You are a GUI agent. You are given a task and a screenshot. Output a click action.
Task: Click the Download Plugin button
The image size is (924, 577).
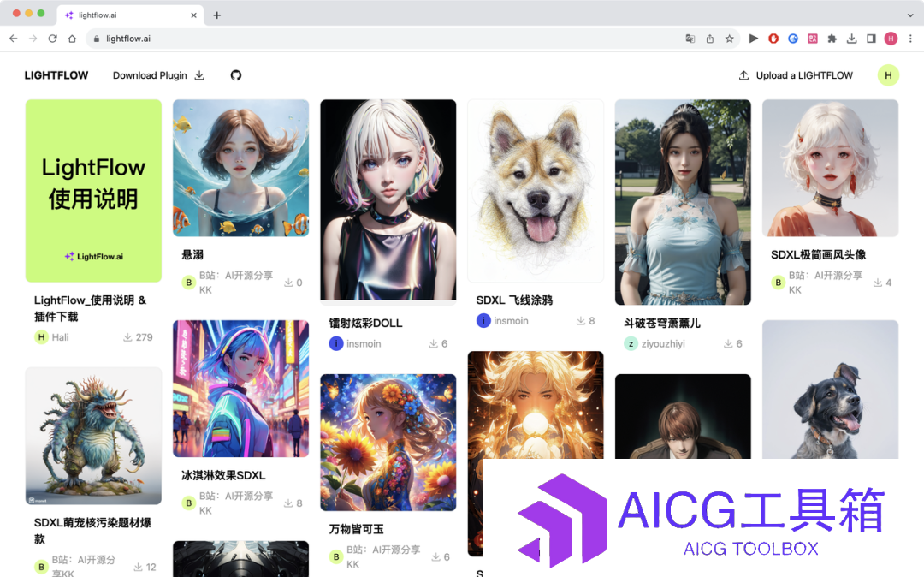click(x=158, y=75)
